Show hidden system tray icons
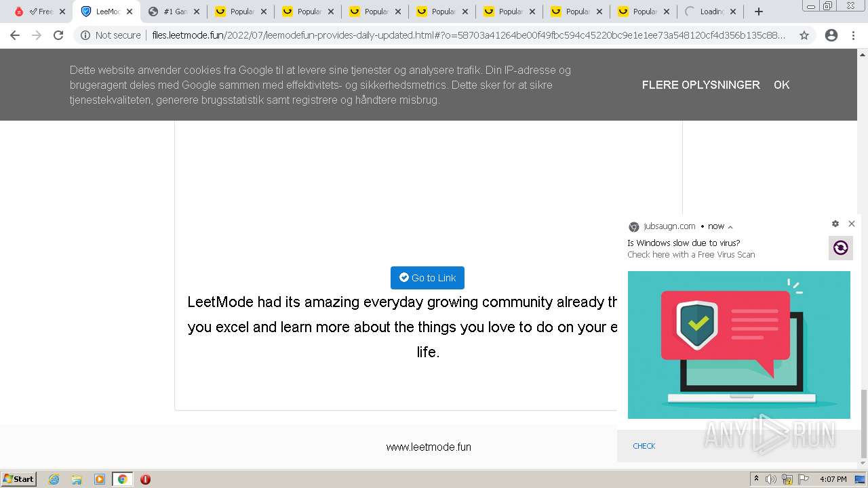Screen dimensions: 868x488 756,479
